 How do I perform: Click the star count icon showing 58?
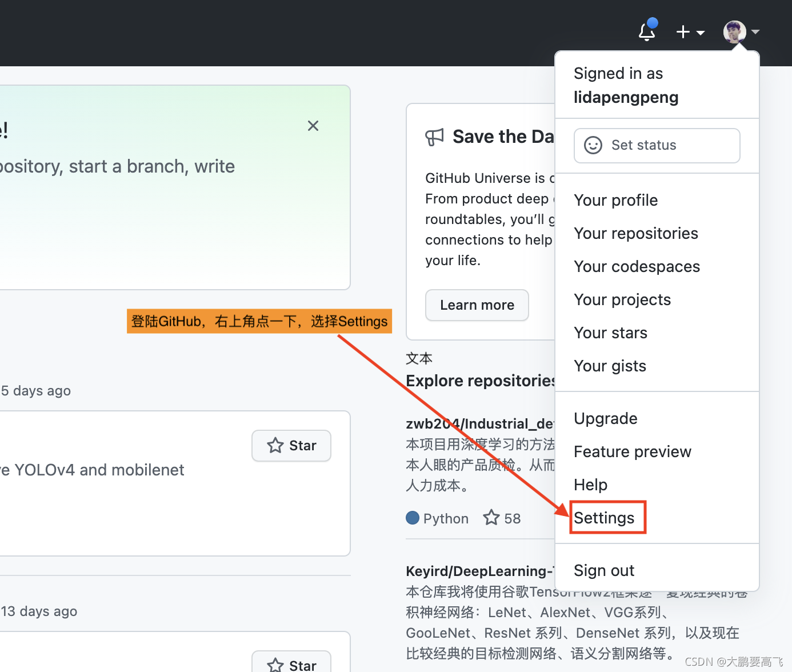[x=491, y=518]
